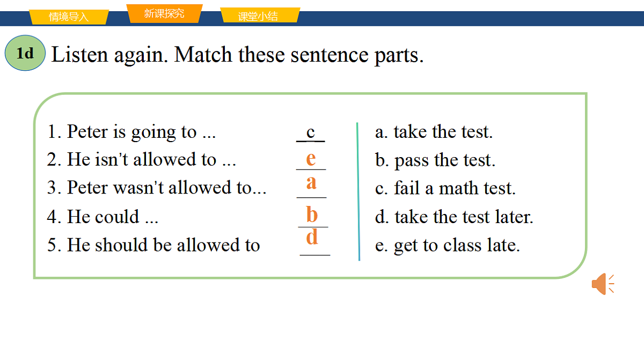Viewport: 644px width, 362px height.
Task: Play the audio speaker icon
Action: [x=603, y=284]
